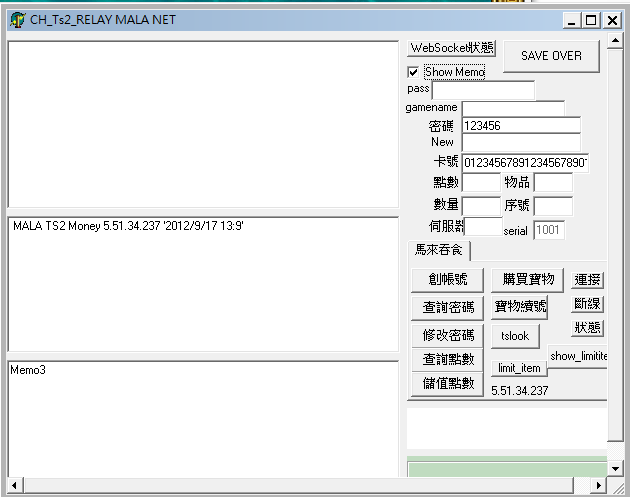Click the 卡號 card number field
Screen dimensions: 630x497
click(523, 162)
